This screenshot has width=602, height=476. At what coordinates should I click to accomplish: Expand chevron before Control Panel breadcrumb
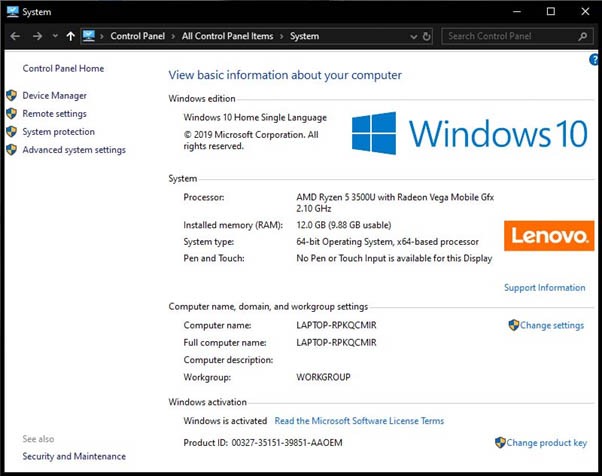[x=102, y=36]
